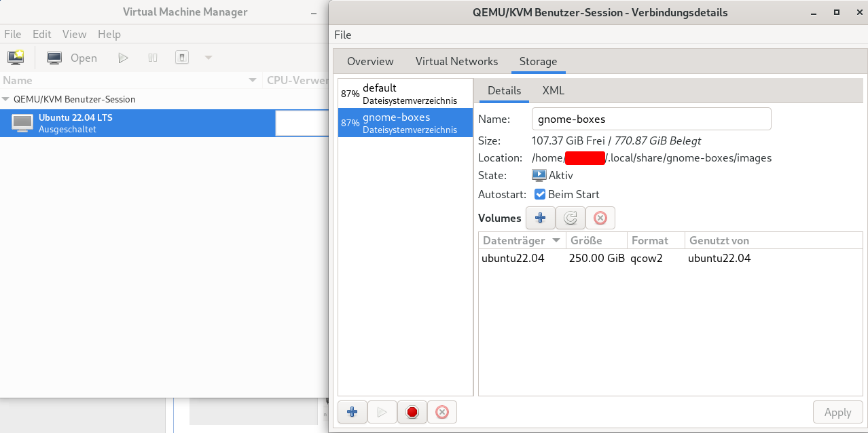Sort by the Genutzt von column header
Screen dimensions: 868x433
tap(774, 240)
